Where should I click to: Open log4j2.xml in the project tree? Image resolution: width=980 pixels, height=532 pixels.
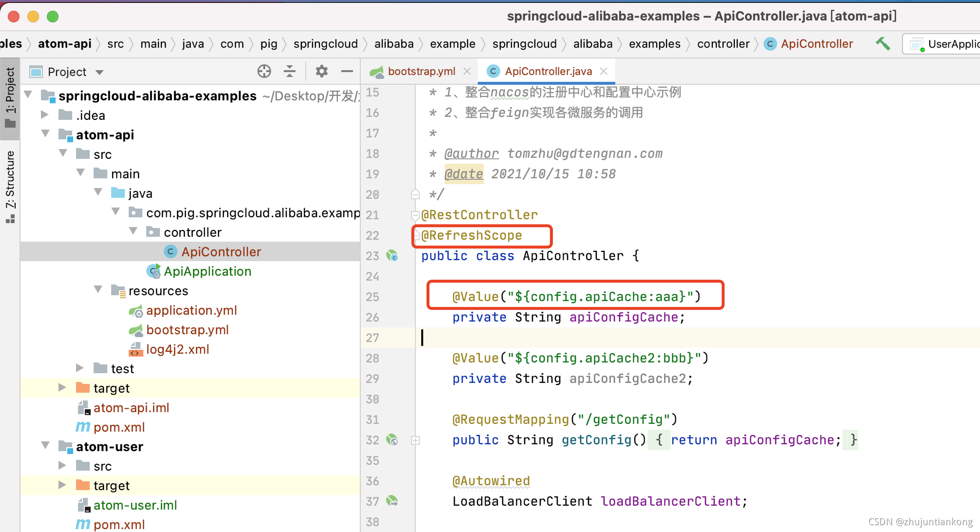coord(177,349)
